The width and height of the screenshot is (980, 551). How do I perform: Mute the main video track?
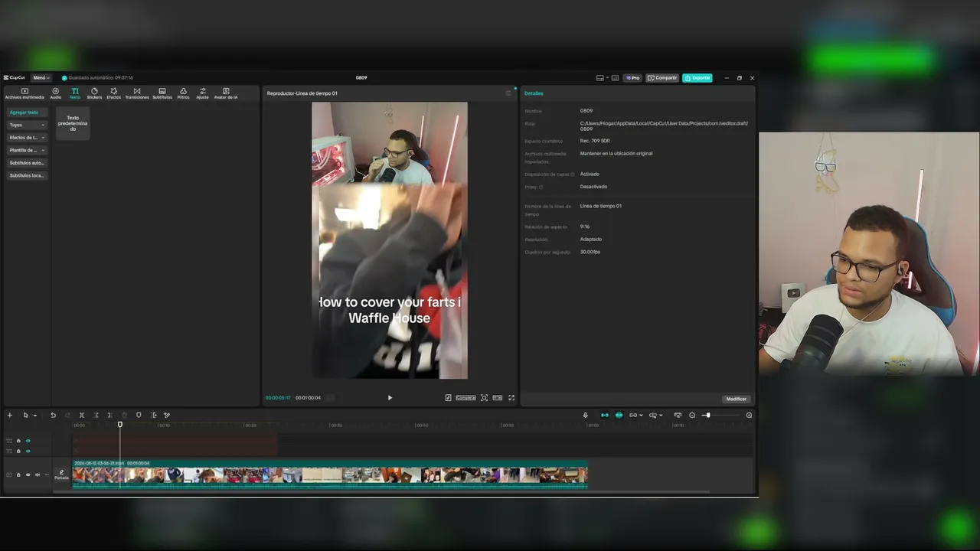click(x=38, y=475)
